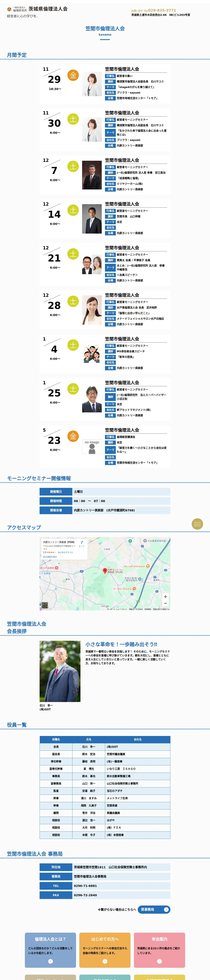Screen dimensions: 210x980
Task: Click the city-cafe and space map marker
Action: tap(148, 566)
